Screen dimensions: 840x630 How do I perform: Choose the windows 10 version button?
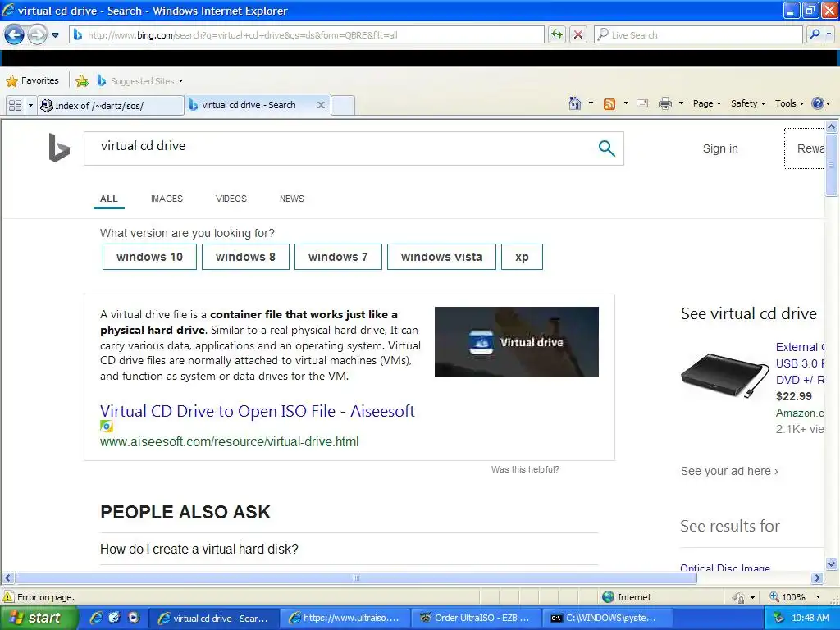149,257
